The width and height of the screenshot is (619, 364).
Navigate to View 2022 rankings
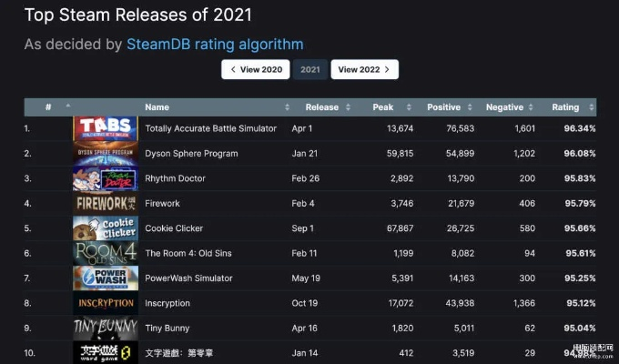[x=364, y=69]
